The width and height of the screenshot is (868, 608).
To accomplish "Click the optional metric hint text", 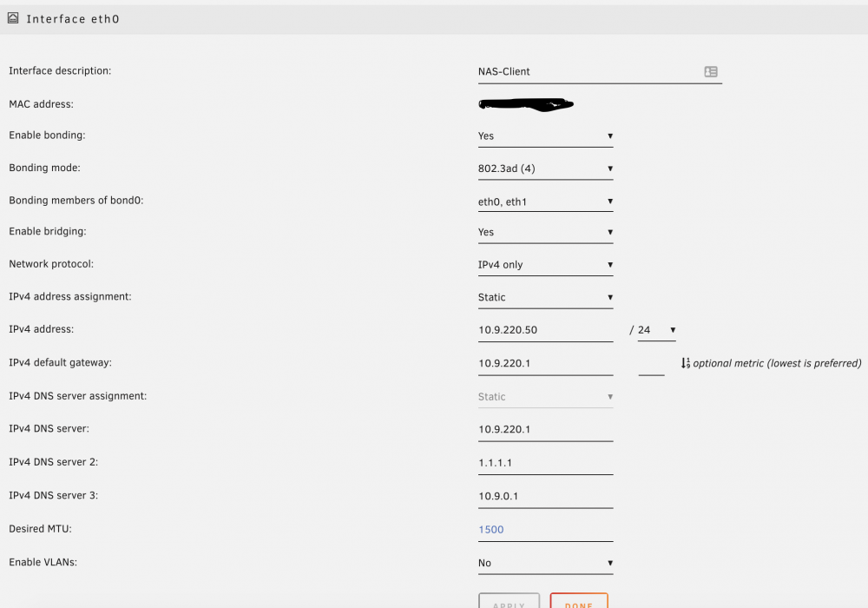I will point(777,363).
